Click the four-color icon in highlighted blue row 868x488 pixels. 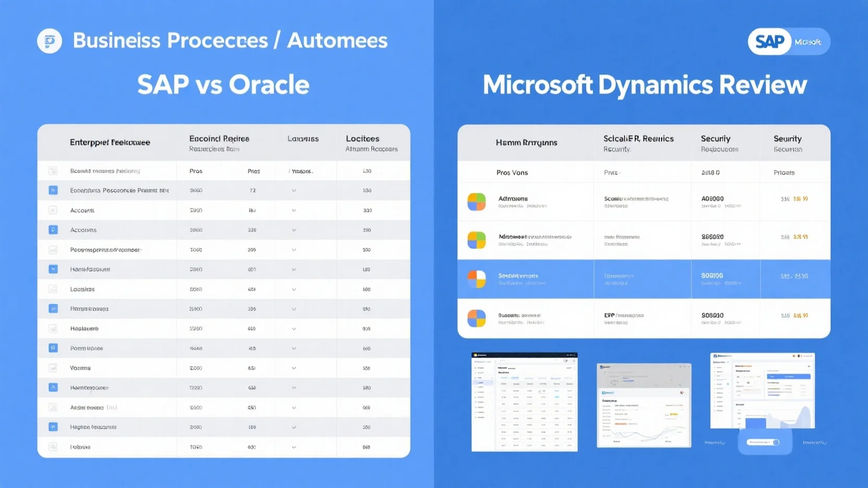point(476,279)
